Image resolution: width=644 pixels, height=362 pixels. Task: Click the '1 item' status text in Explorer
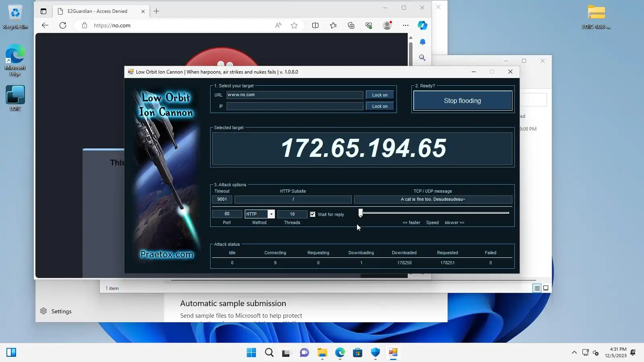coord(112,288)
